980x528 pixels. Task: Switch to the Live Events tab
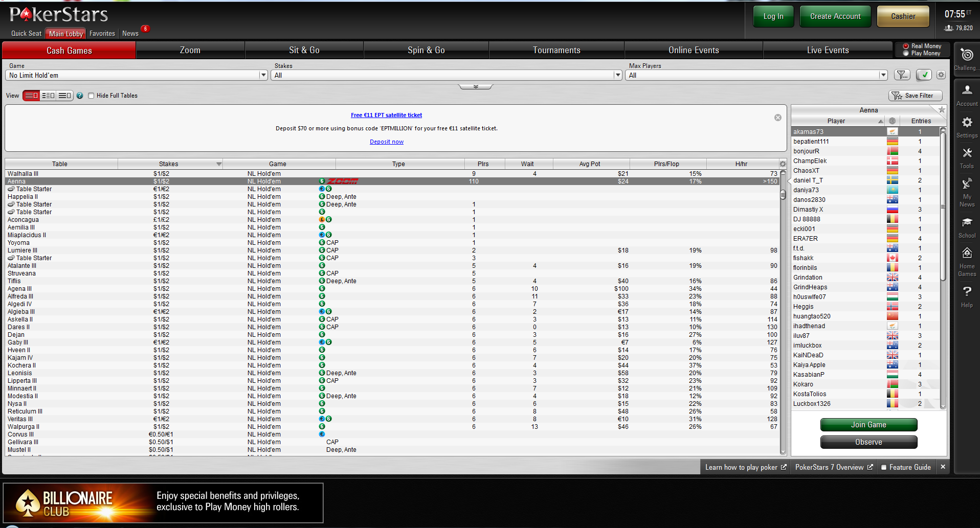[x=828, y=50]
